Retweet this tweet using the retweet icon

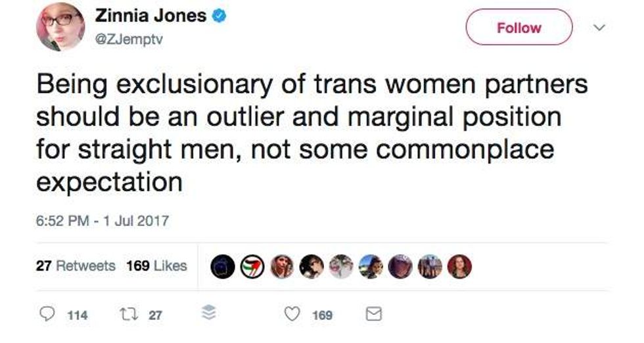(x=127, y=315)
